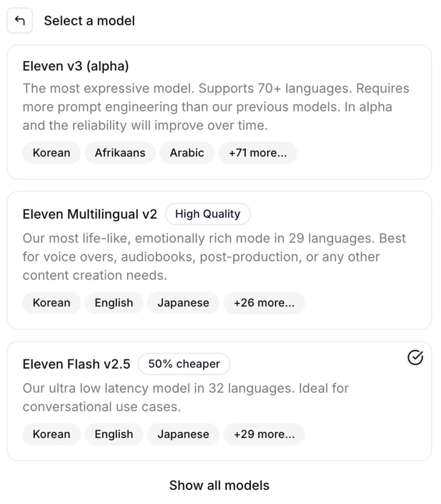
Task: Click English under Eleven Flash v2.5
Action: [113, 434]
